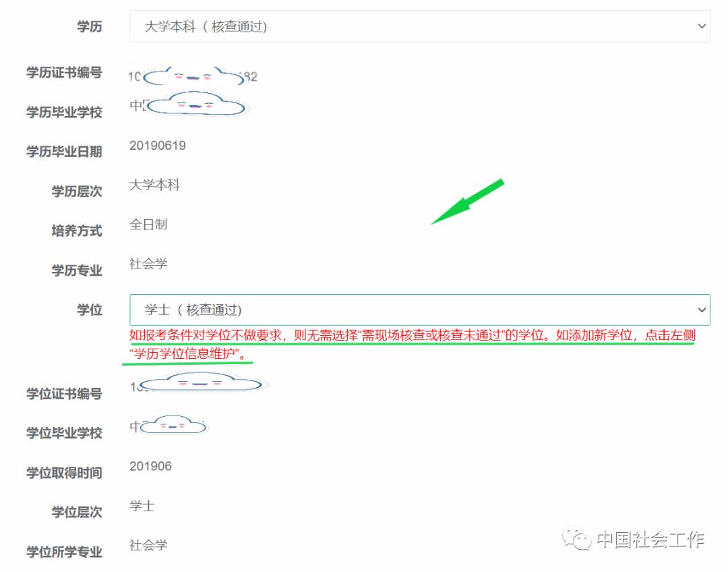Click the cloud sticker over 学位证书编号
This screenshot has width=728, height=572.
tap(202, 382)
